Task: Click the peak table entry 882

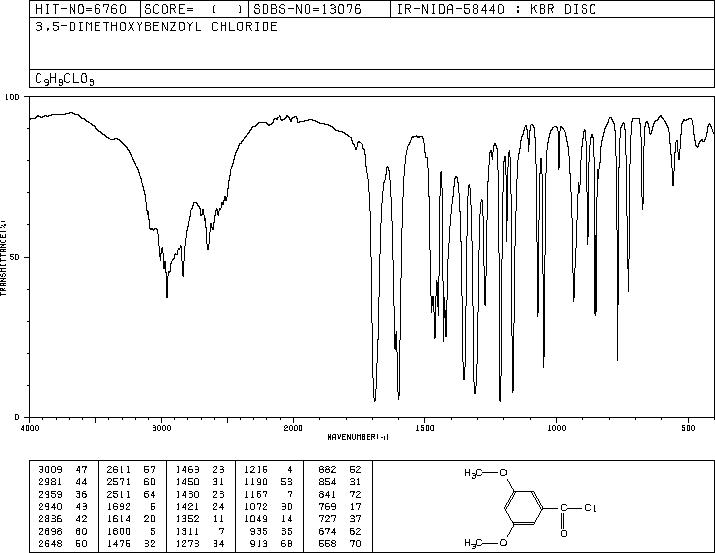Action: coord(327,470)
